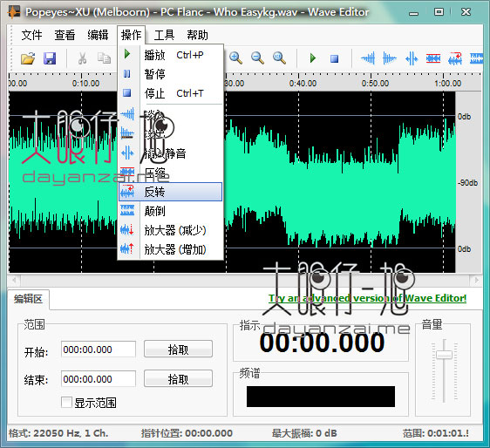
Task: Click the Copy icon in toolbar
Action: tap(104, 58)
